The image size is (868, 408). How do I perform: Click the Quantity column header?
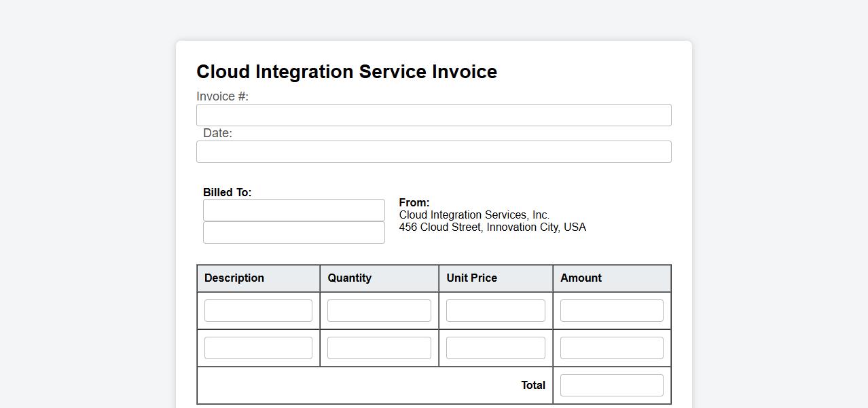click(349, 278)
